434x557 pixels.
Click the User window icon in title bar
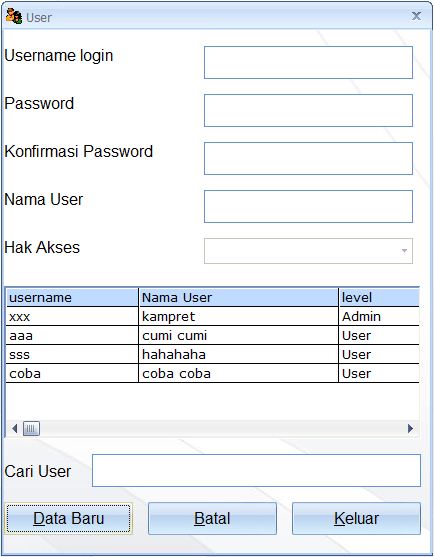point(13,16)
